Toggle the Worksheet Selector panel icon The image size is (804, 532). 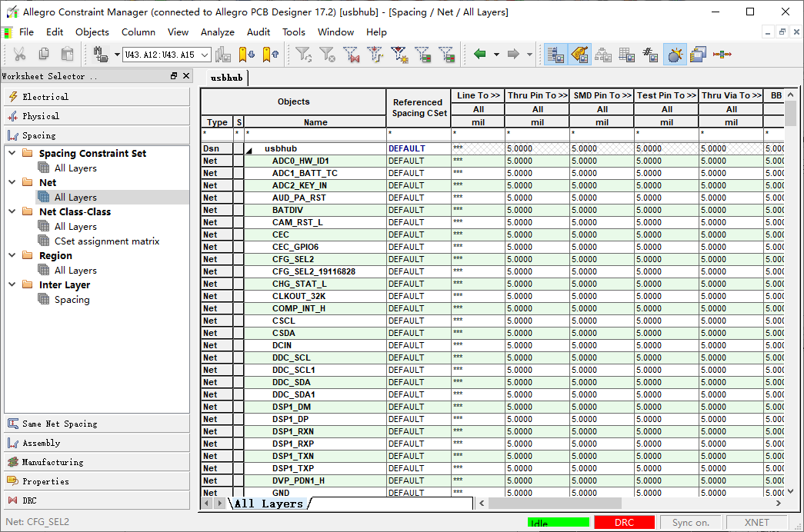(555, 54)
